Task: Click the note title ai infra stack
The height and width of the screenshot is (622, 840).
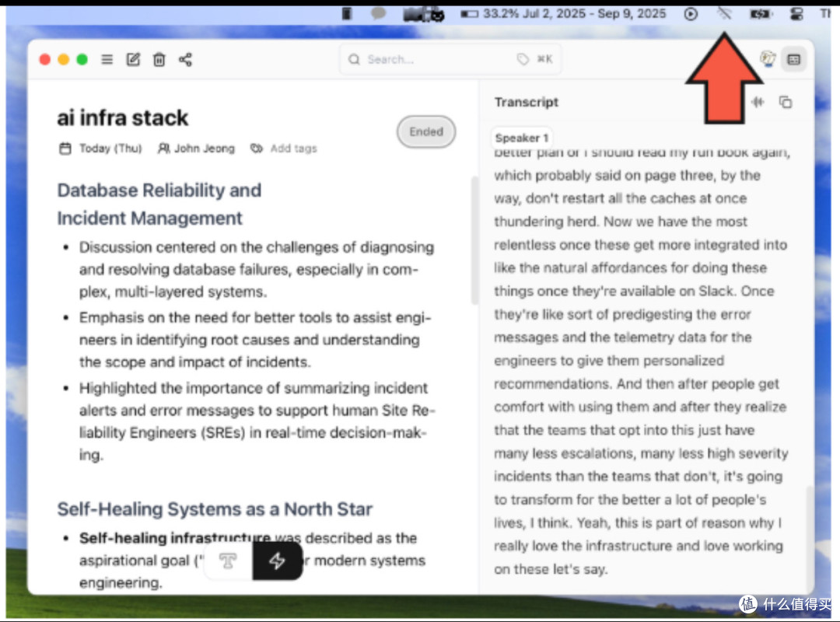Action: tap(123, 118)
